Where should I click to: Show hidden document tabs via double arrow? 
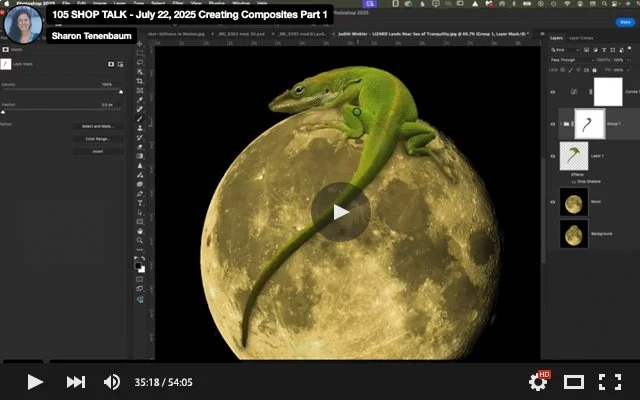(542, 34)
